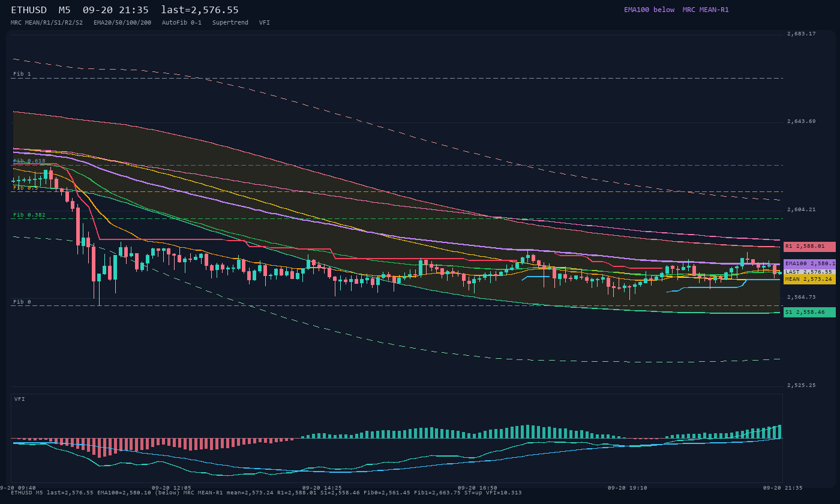Click the 2,564.73 price axis label
Image resolution: width=840 pixels, height=504 pixels.
coord(802,297)
